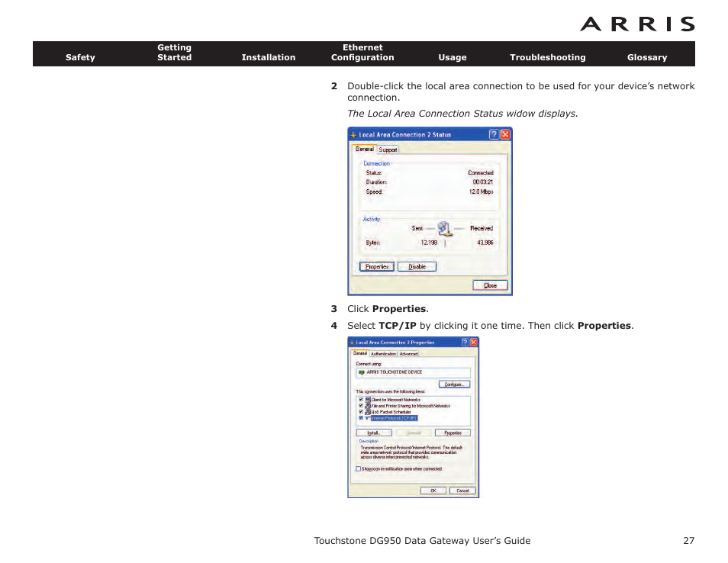Click Close button in Status dialog
Viewport: 728px width, 563px height.
point(490,285)
